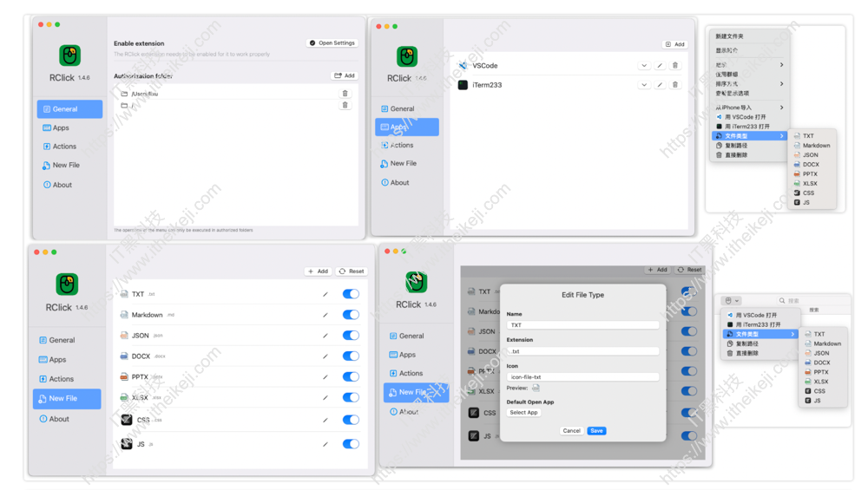Click the Open Settings button
Image resolution: width=868 pixels, height=490 pixels.
tap(332, 43)
